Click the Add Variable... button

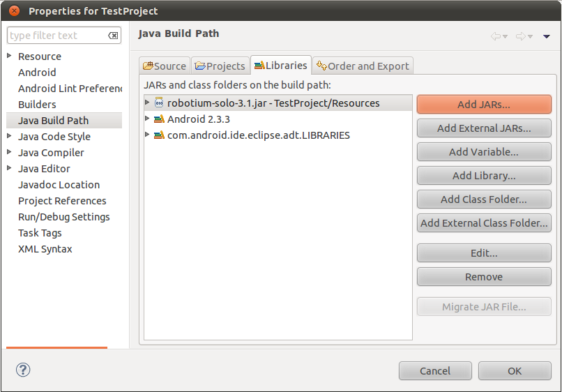point(484,151)
